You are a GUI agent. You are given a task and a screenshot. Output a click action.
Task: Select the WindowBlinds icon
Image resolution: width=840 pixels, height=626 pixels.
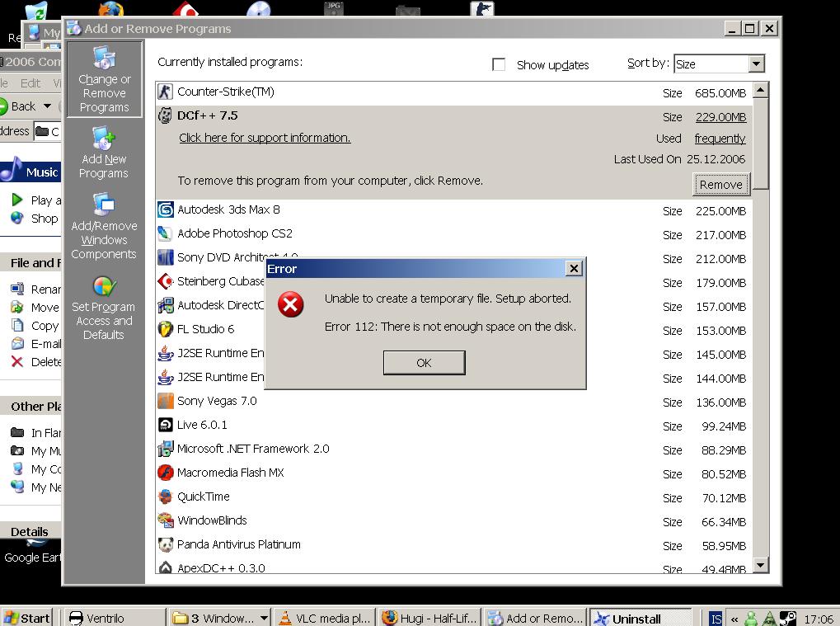click(x=165, y=520)
